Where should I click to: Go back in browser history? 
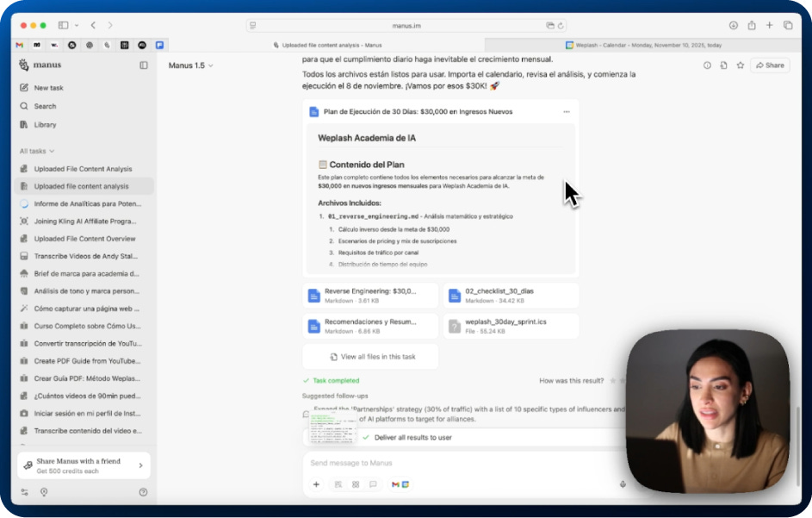pyautogui.click(x=93, y=25)
